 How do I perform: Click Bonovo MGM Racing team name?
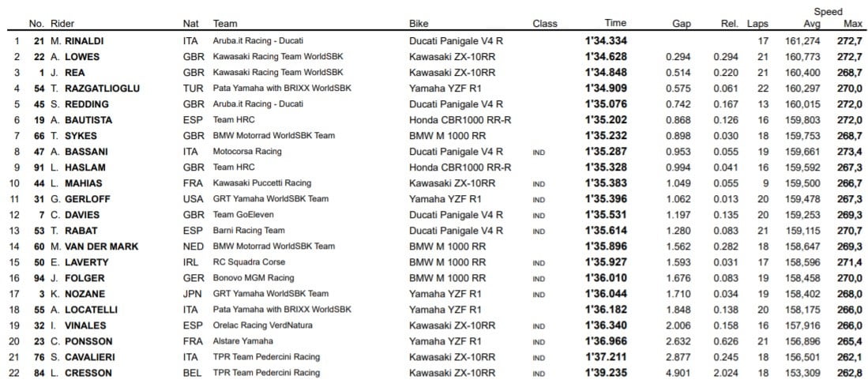[x=253, y=277]
